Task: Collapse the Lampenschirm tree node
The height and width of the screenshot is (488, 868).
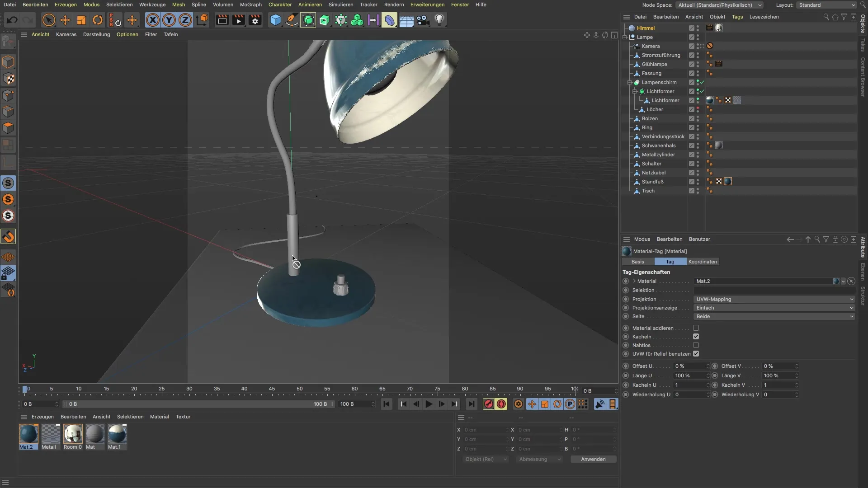Action: coord(629,82)
